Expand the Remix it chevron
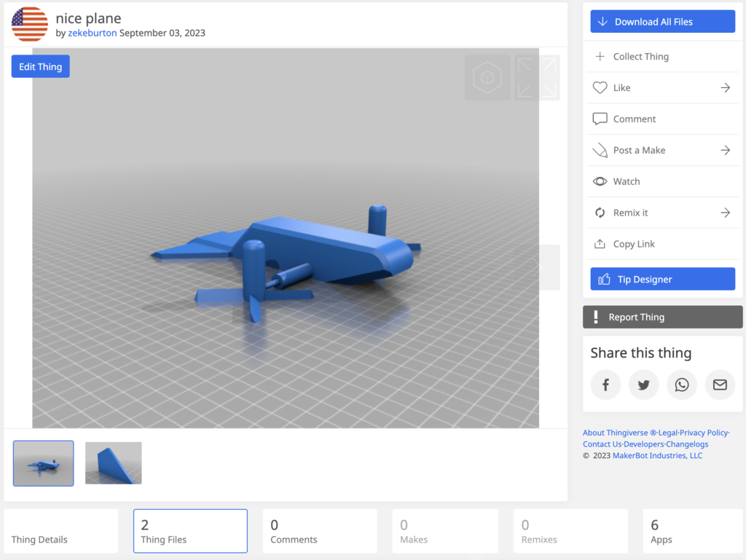 click(x=725, y=212)
